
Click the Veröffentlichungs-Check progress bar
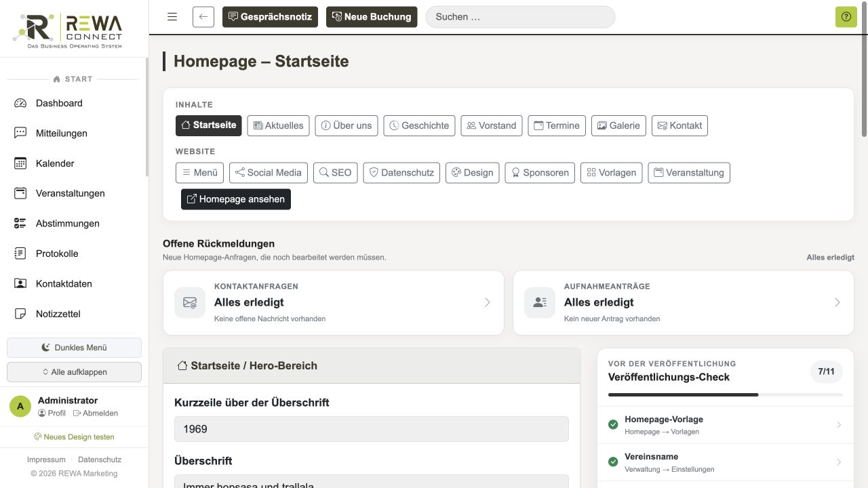[x=726, y=394]
